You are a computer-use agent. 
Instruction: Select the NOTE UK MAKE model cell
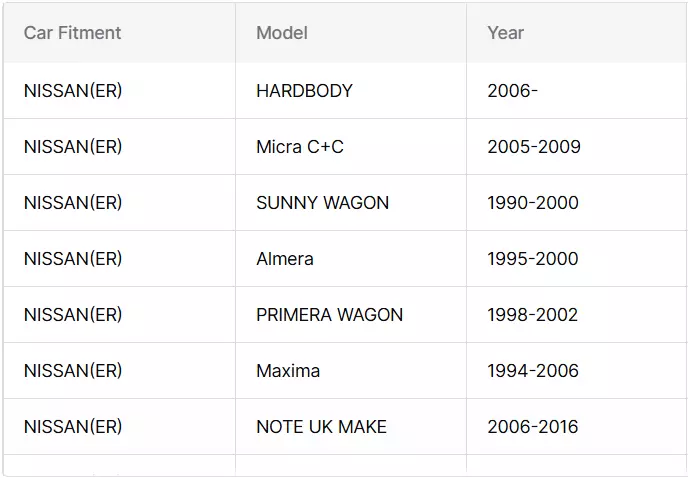[351, 427]
